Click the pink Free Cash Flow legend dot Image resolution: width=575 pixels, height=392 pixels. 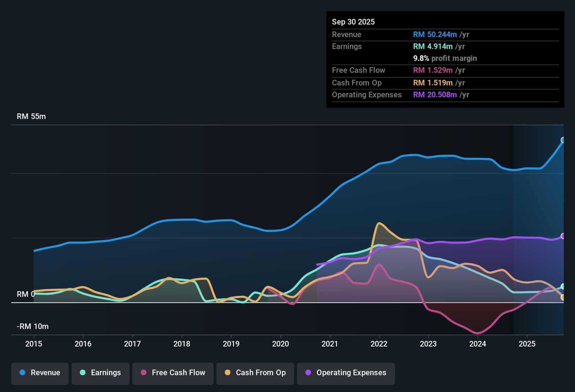point(143,373)
